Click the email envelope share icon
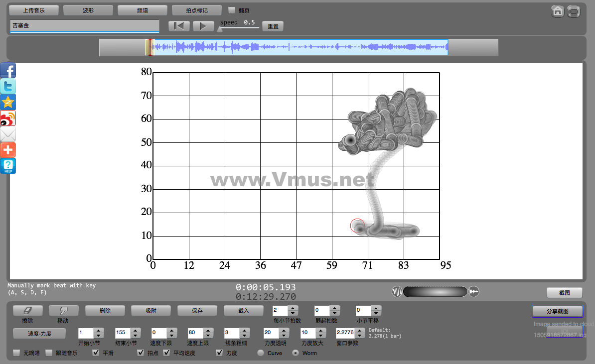Screen dimensions: 595x364 pos(8,134)
